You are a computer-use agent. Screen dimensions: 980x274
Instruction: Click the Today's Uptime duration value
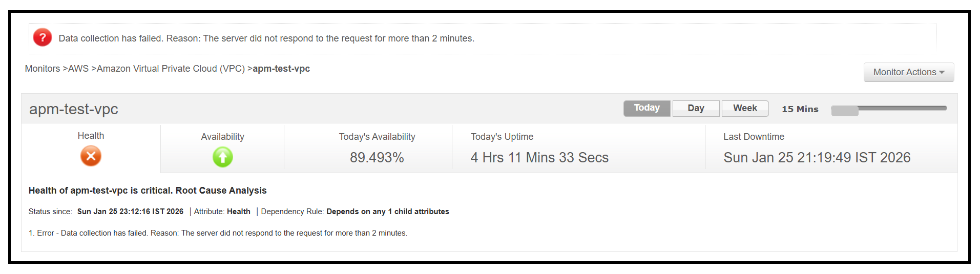click(539, 158)
